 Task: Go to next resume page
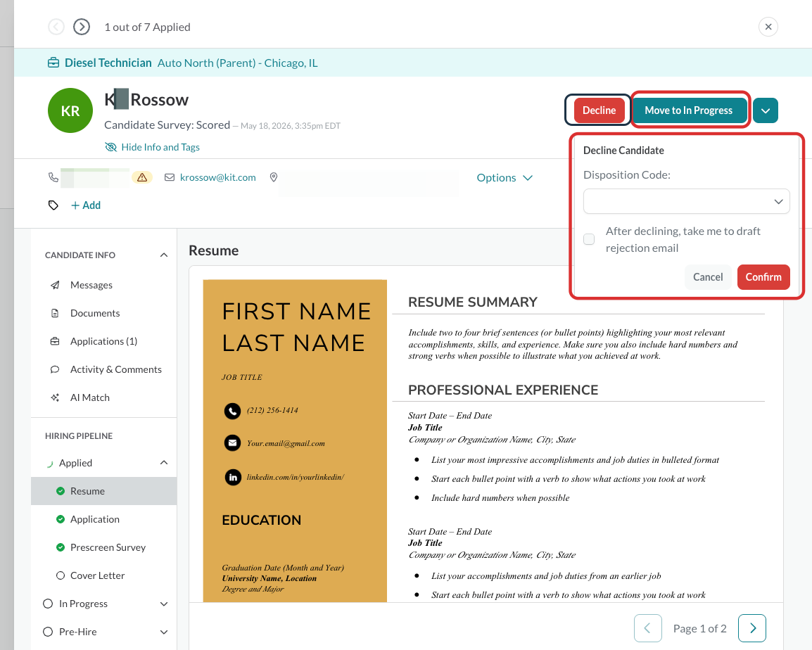click(x=752, y=628)
